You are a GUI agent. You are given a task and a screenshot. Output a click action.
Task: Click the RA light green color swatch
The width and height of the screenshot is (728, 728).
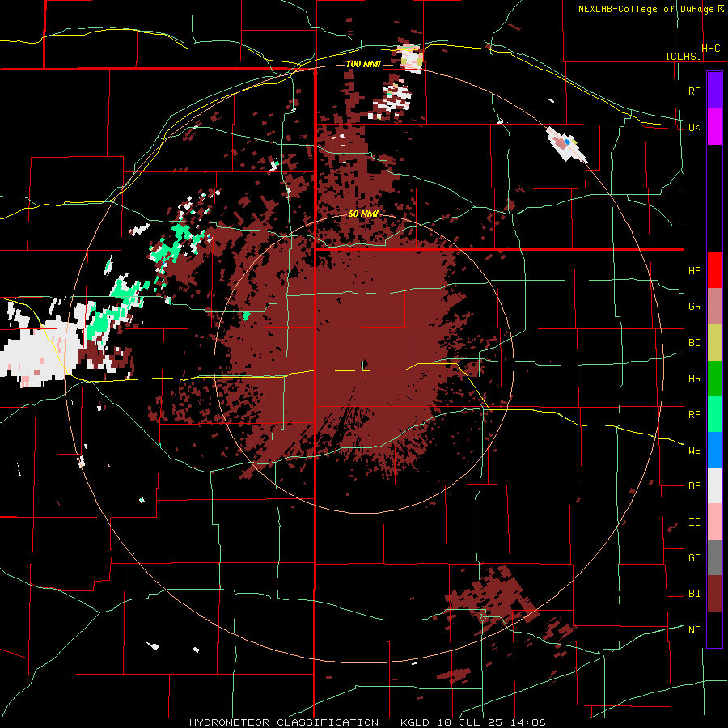click(714, 414)
